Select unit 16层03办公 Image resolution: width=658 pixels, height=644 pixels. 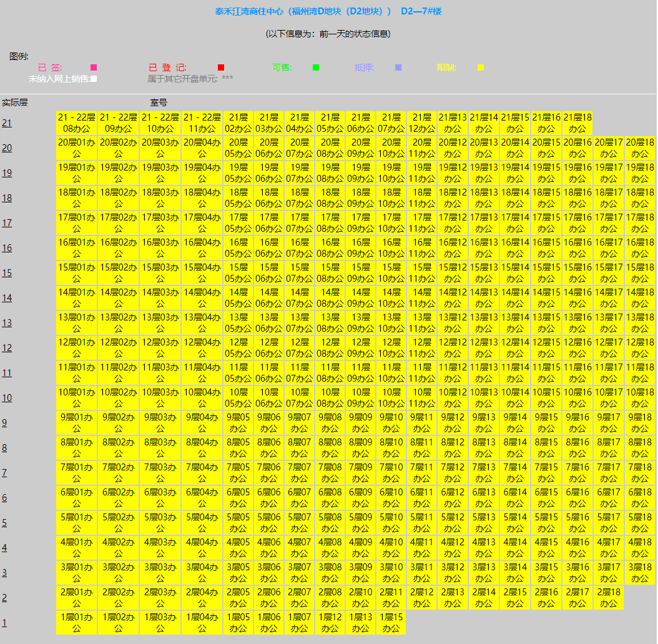click(x=160, y=248)
